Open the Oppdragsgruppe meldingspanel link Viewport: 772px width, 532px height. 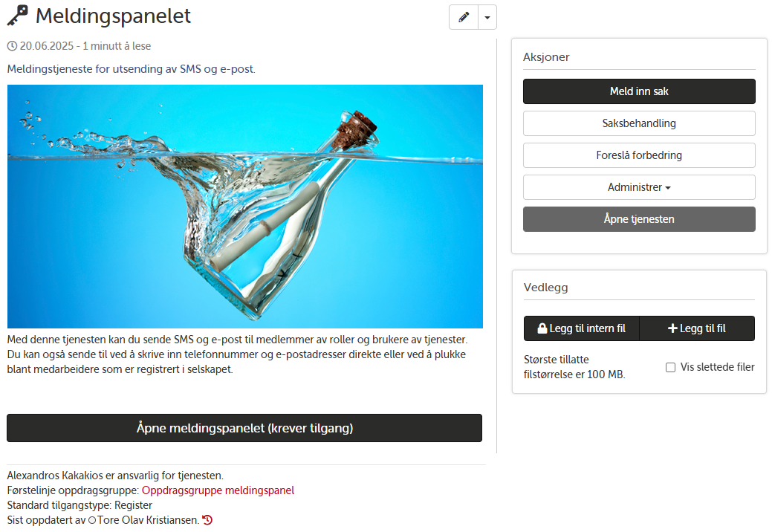pyautogui.click(x=218, y=490)
